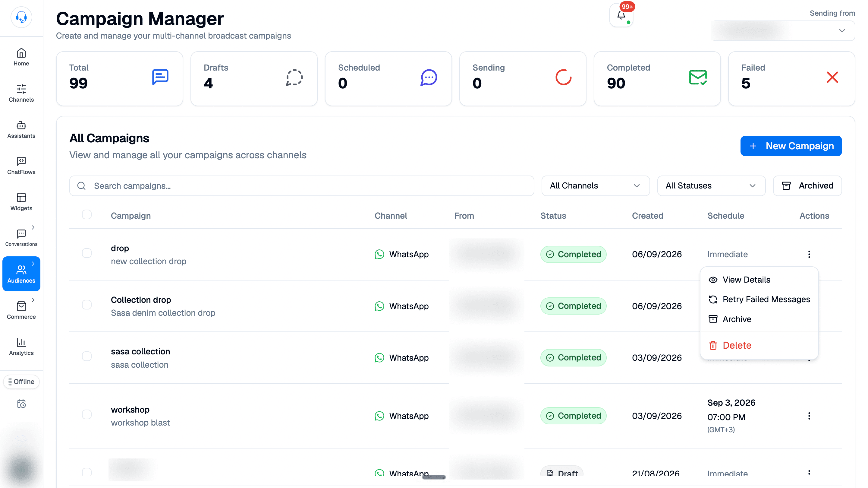The width and height of the screenshot is (868, 488).
Task: Check the sasa collection campaign checkbox
Action: (87, 356)
